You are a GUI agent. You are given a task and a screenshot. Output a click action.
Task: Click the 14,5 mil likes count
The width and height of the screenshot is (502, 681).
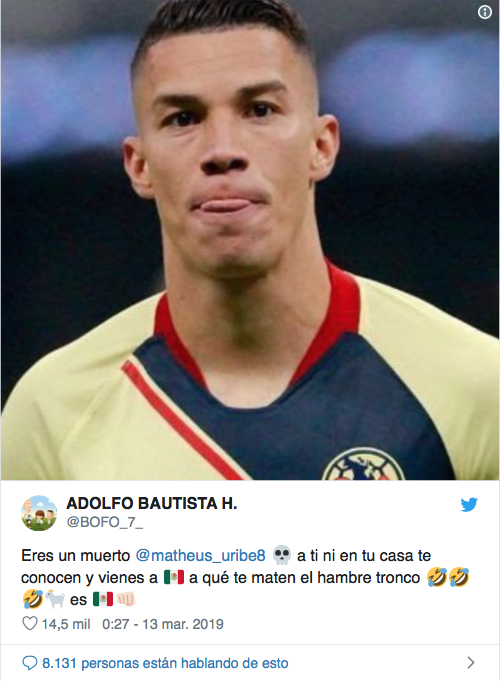pyautogui.click(x=66, y=624)
